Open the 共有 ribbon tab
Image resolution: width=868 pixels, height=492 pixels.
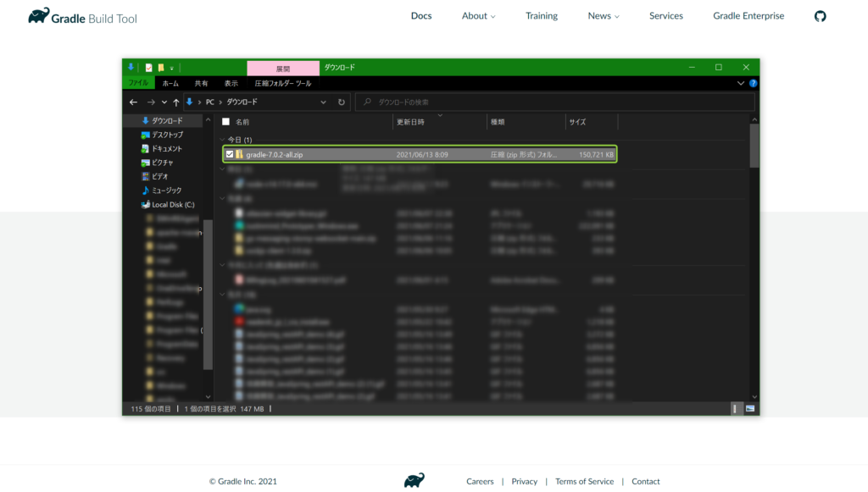201,84
